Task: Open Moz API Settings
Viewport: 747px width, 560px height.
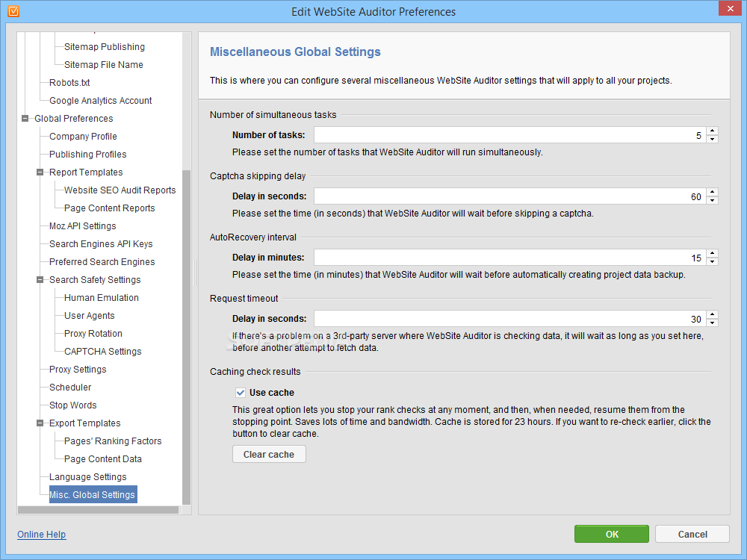Action: click(82, 226)
